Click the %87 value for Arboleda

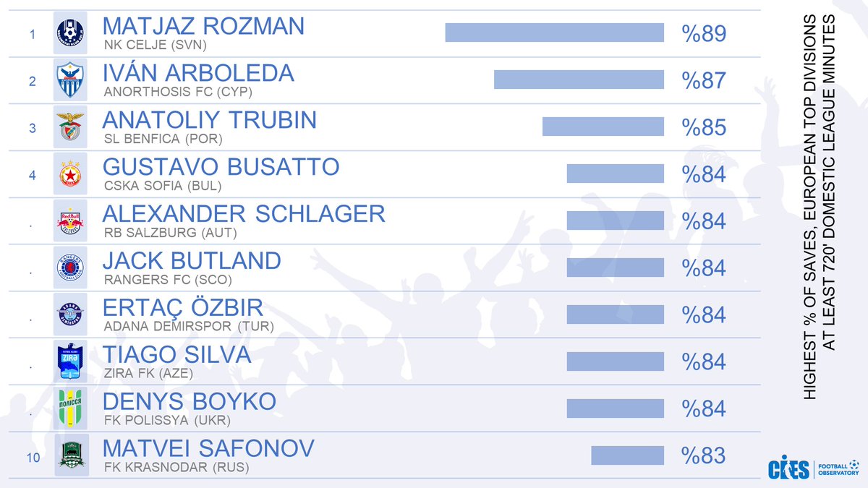[x=703, y=80]
